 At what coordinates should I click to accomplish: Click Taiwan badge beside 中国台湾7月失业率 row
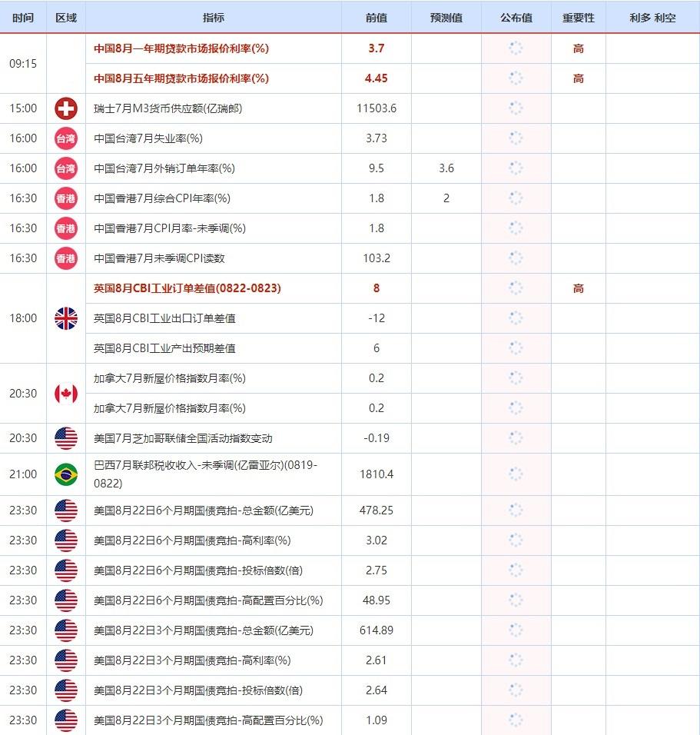[x=66, y=138]
